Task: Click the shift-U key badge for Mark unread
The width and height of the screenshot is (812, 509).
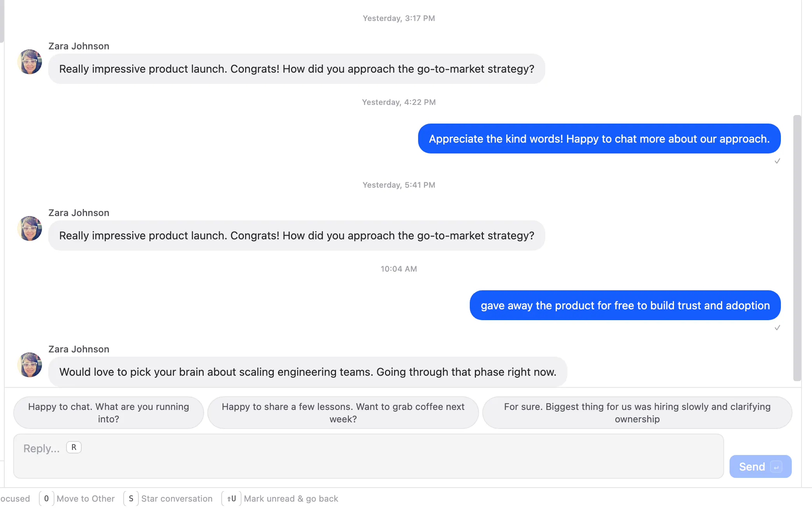Action: pyautogui.click(x=231, y=499)
